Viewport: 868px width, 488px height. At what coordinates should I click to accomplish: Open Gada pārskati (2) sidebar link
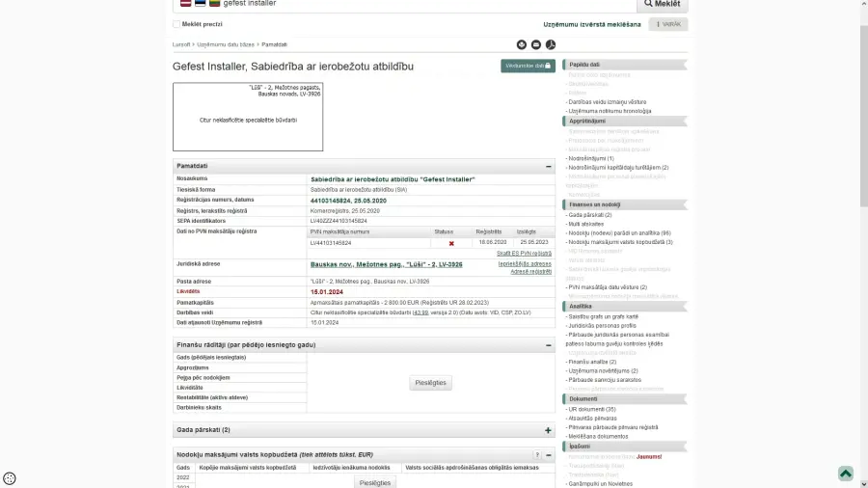(x=589, y=215)
